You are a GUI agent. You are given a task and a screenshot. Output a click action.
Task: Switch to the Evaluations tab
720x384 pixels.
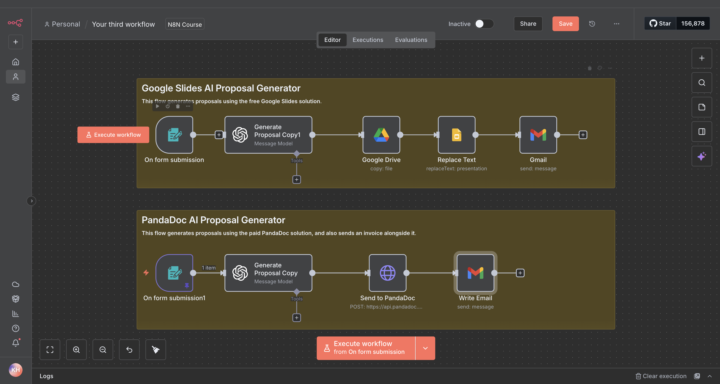tap(411, 40)
